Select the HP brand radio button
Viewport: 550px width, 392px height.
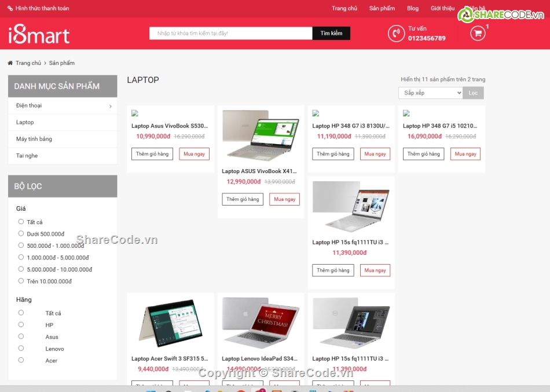(21, 325)
